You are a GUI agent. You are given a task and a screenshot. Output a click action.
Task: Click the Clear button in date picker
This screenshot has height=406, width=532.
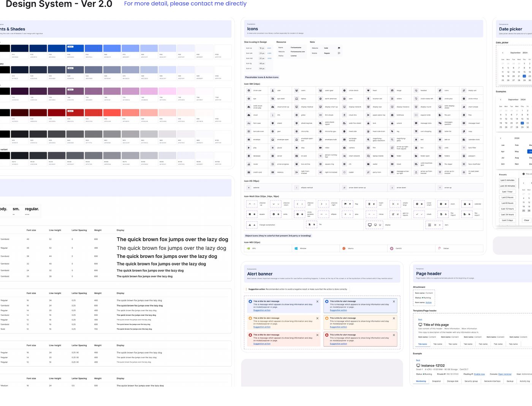pos(527,220)
